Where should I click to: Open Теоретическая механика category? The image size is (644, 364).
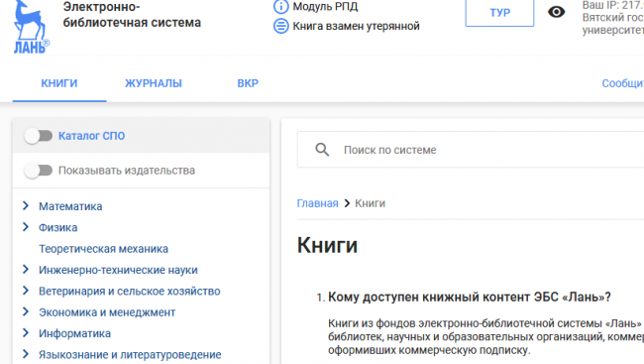103,249
